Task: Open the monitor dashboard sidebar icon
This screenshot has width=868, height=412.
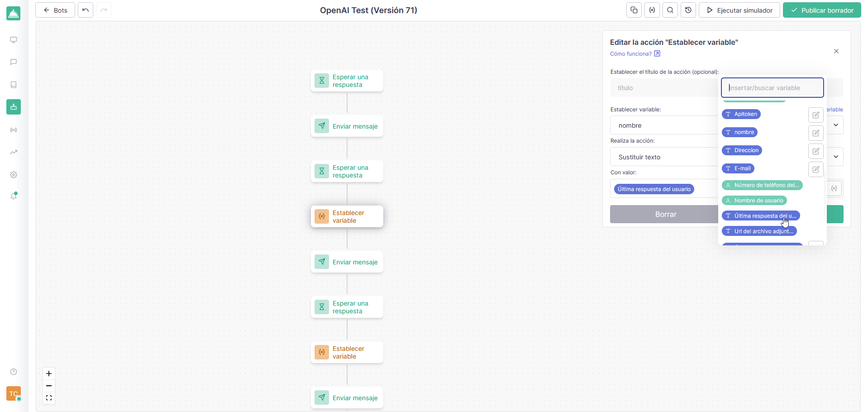Action: pyautogui.click(x=14, y=40)
